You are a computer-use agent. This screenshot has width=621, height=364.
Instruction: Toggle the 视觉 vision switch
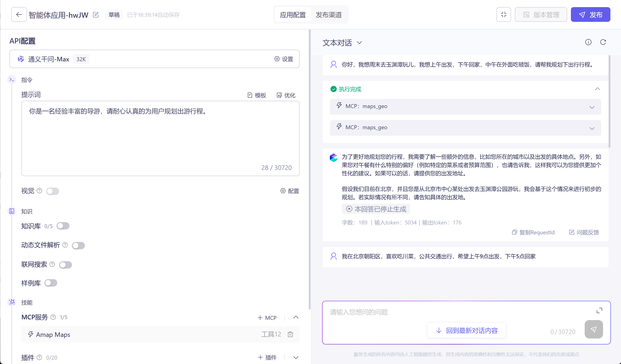(52, 191)
